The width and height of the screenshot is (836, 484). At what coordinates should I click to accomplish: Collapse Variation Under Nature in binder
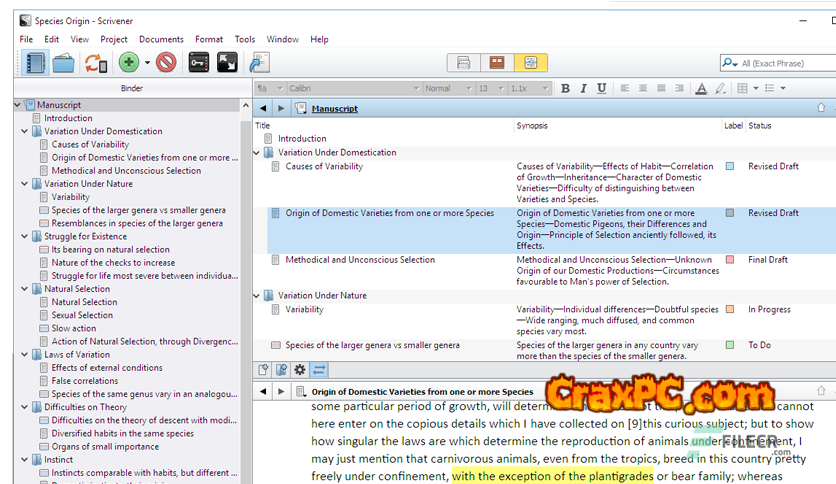coord(22,184)
